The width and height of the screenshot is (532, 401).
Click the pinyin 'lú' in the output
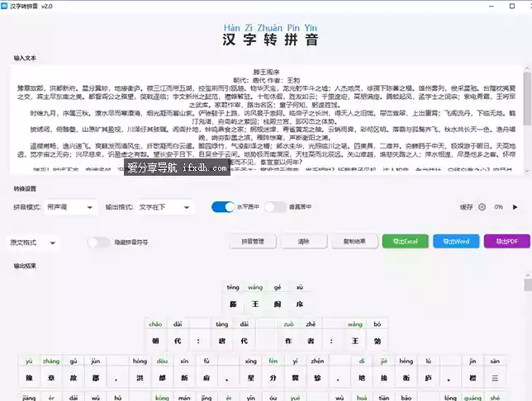click(428, 361)
